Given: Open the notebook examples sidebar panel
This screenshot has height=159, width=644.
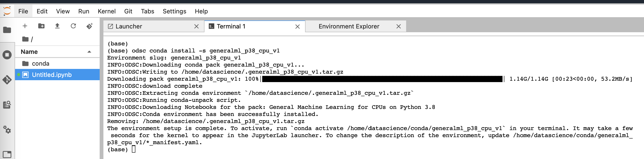Looking at the screenshot, I should (x=7, y=105).
